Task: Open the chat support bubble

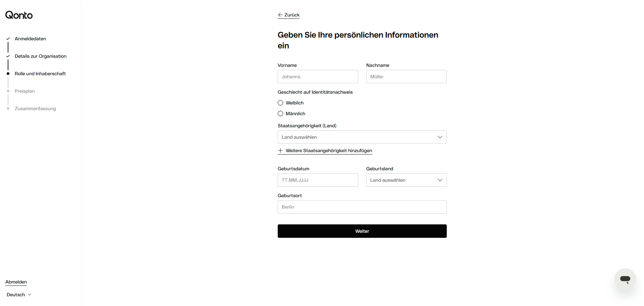Action: (625, 279)
